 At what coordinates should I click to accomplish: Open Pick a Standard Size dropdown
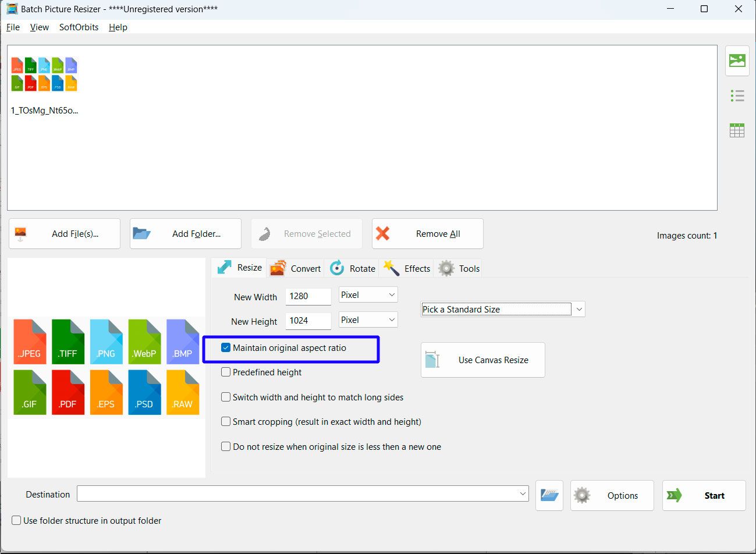point(503,310)
